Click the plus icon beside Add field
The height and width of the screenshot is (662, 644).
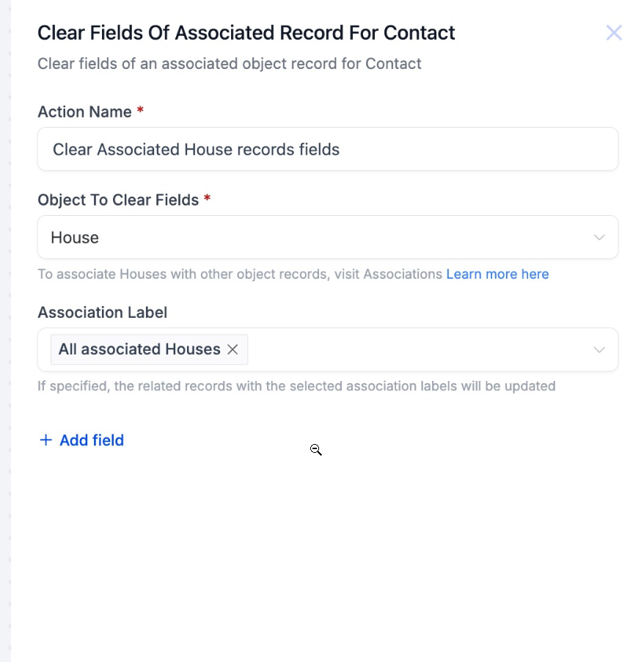pyautogui.click(x=45, y=440)
